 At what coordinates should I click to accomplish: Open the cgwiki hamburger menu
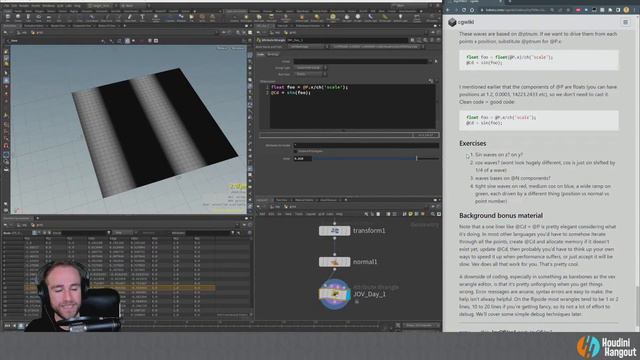coord(625,22)
